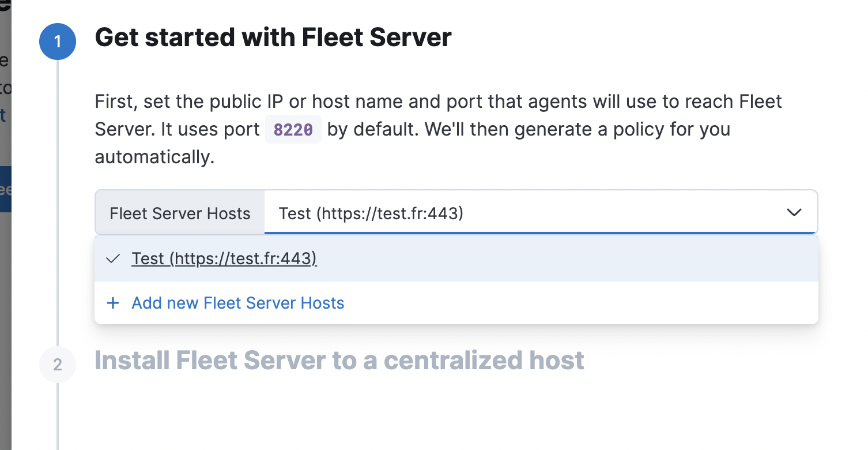Toggle selection of Test (https://test.fr:443)
The image size is (868, 450).
[x=224, y=258]
